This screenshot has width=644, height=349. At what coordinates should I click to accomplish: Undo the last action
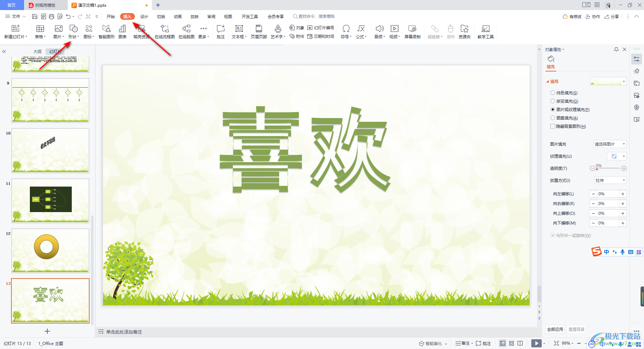point(68,16)
